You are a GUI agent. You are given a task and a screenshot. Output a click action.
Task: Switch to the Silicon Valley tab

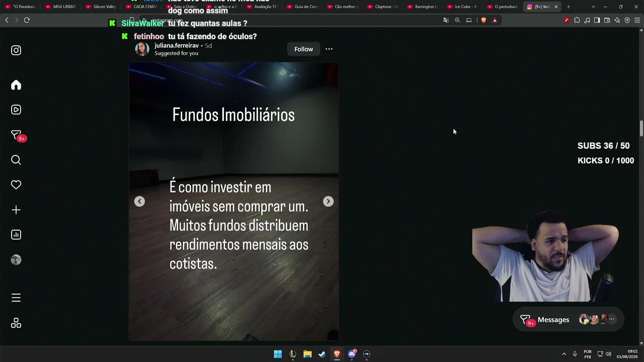pyautogui.click(x=101, y=7)
